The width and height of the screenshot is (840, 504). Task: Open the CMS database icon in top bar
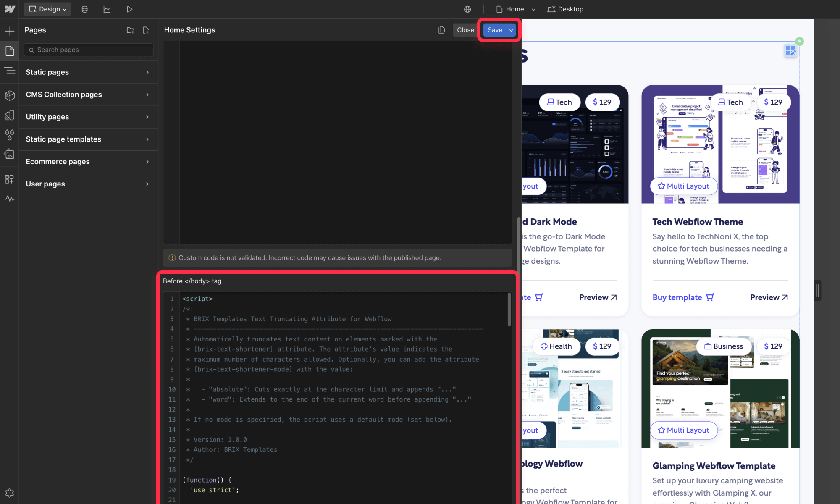(84, 9)
